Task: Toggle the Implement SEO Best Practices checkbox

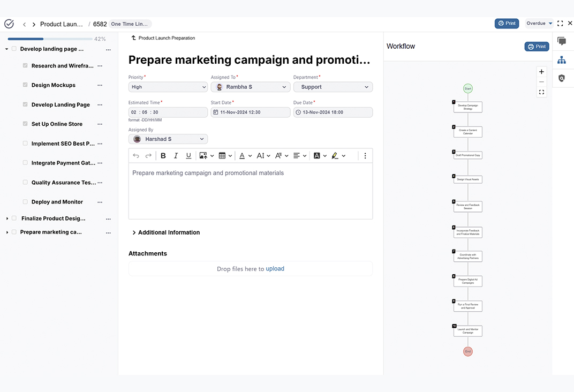Action: pyautogui.click(x=25, y=144)
